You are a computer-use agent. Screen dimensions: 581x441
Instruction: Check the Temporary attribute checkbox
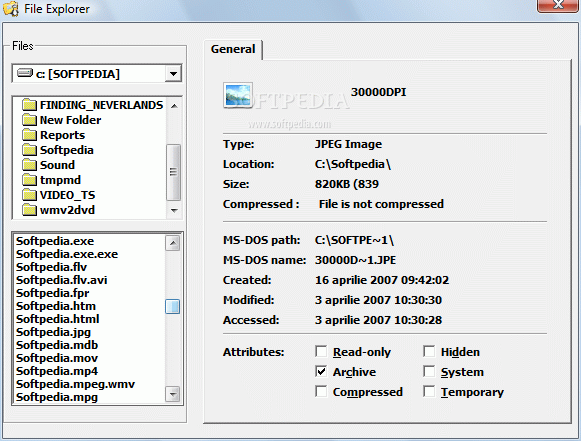[429, 391]
